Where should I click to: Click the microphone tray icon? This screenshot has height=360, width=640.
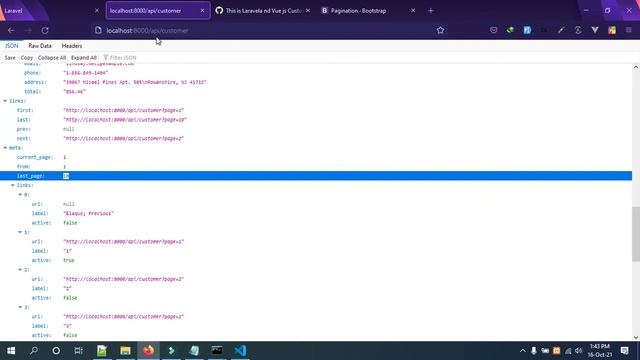click(533, 351)
